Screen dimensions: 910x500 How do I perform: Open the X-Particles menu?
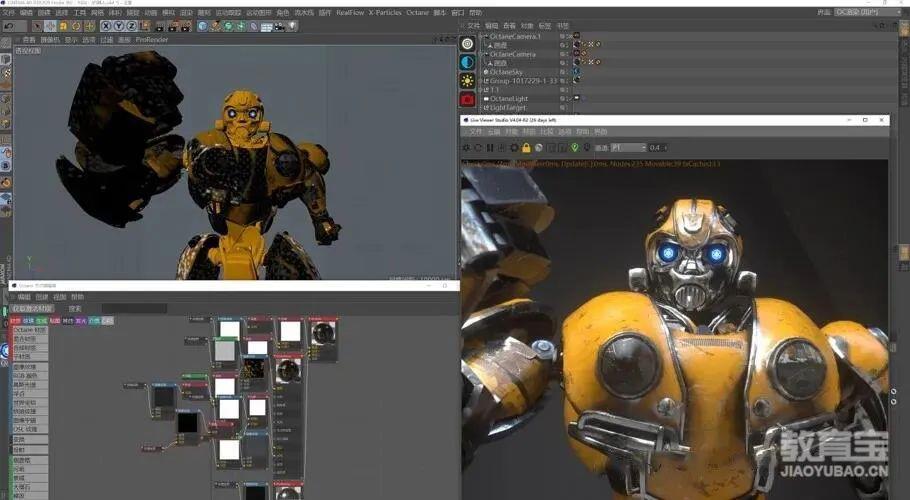(384, 12)
